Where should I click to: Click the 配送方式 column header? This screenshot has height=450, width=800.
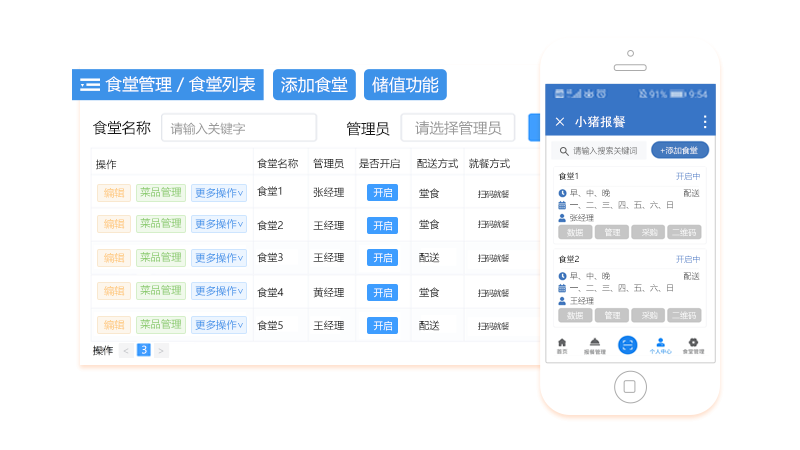437,164
